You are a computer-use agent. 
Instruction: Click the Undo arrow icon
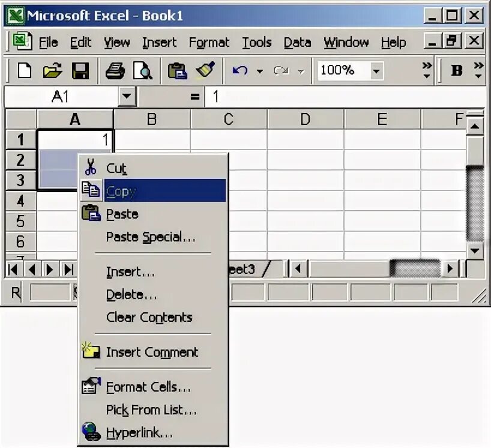tap(240, 70)
